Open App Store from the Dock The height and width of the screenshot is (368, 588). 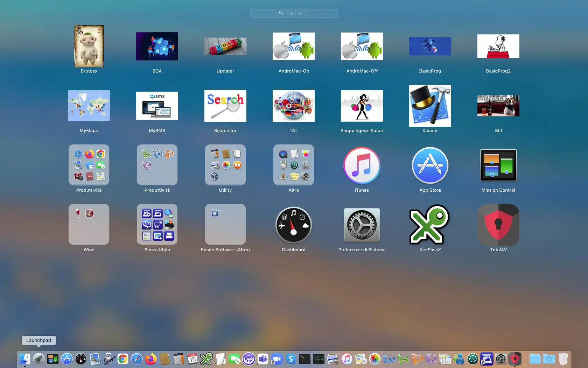[66, 359]
